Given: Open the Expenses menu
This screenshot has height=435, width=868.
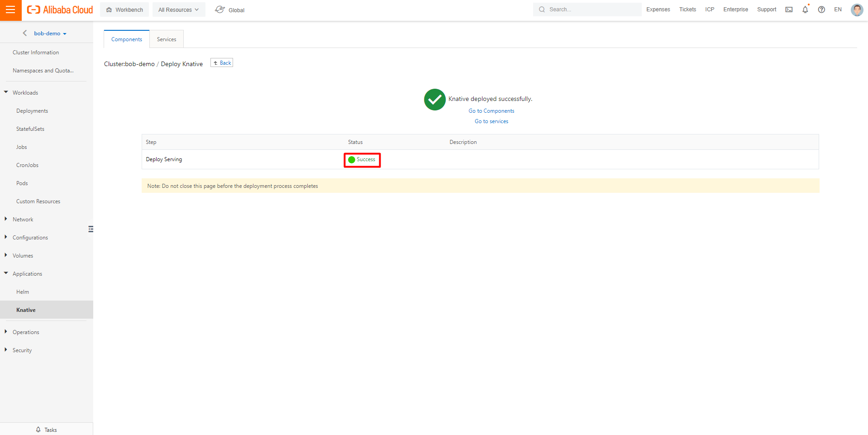Looking at the screenshot, I should coord(658,10).
